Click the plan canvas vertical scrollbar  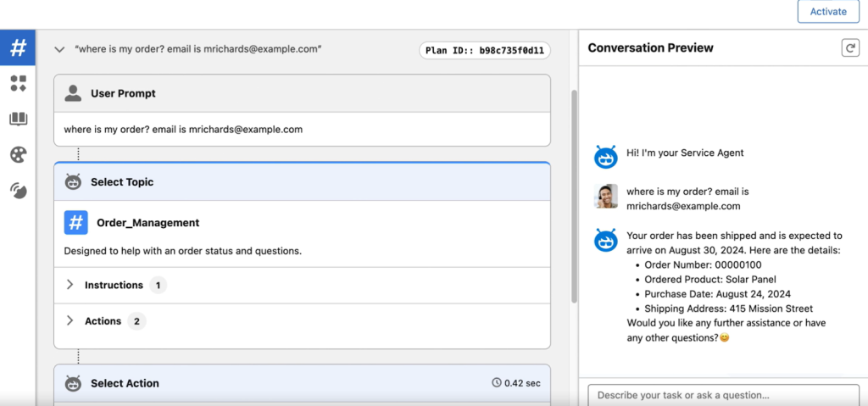tap(574, 196)
